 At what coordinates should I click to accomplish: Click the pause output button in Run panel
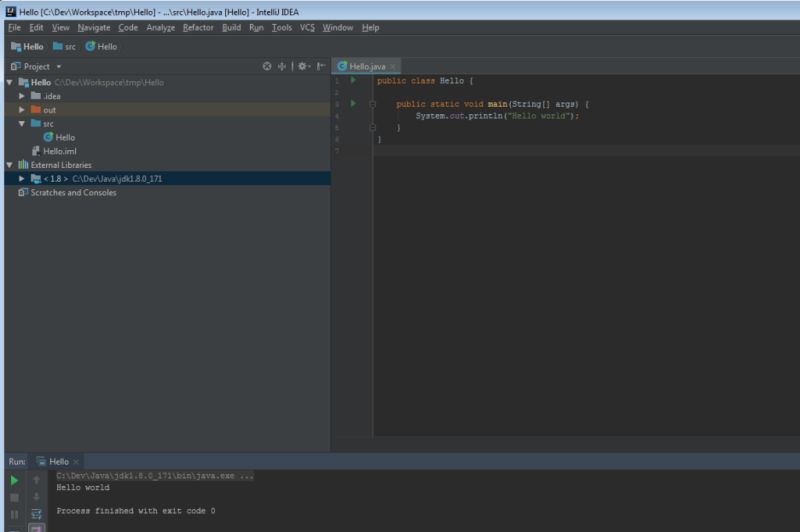(x=14, y=515)
